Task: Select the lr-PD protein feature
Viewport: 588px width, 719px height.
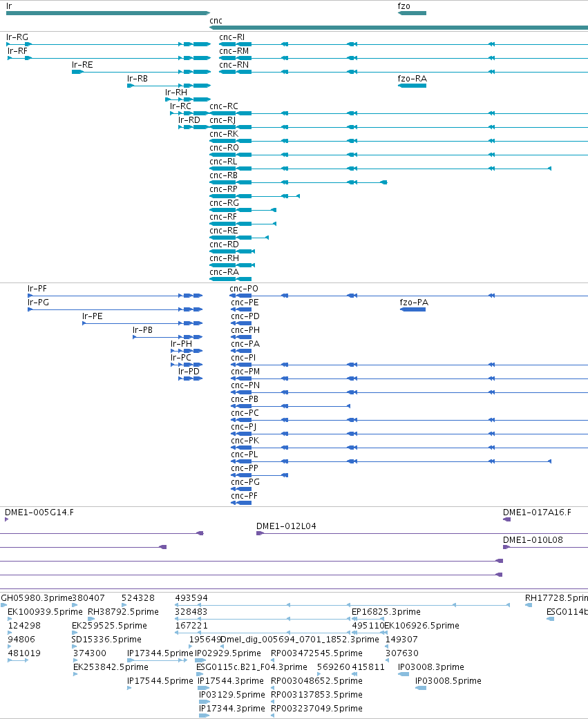Action: pyautogui.click(x=190, y=378)
